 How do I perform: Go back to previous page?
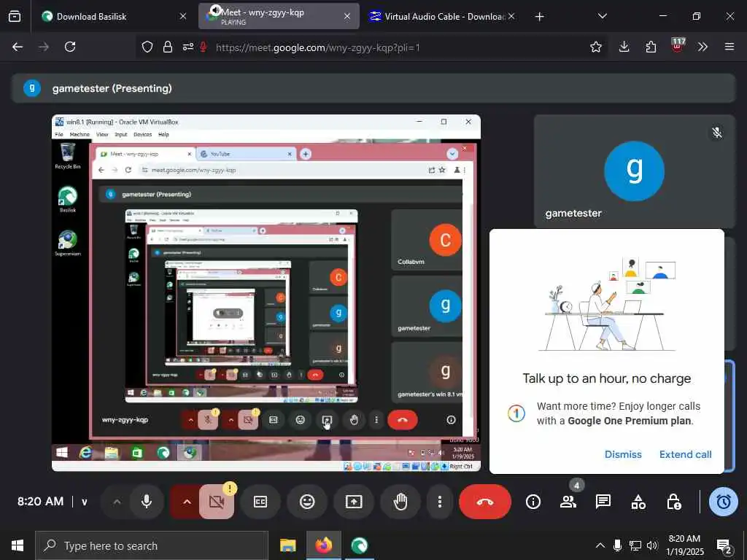[18, 47]
